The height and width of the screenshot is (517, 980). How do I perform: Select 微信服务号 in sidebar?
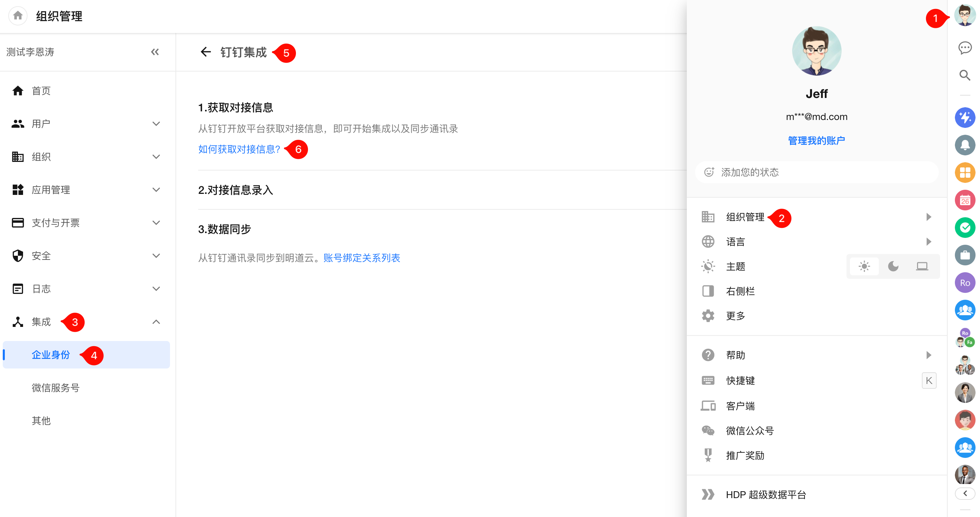(x=55, y=388)
